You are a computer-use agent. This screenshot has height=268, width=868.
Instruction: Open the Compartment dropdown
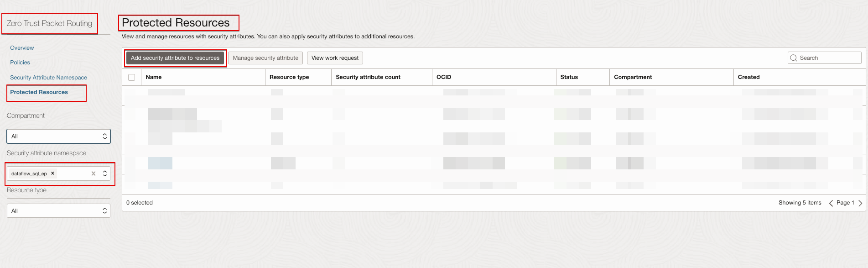point(58,137)
